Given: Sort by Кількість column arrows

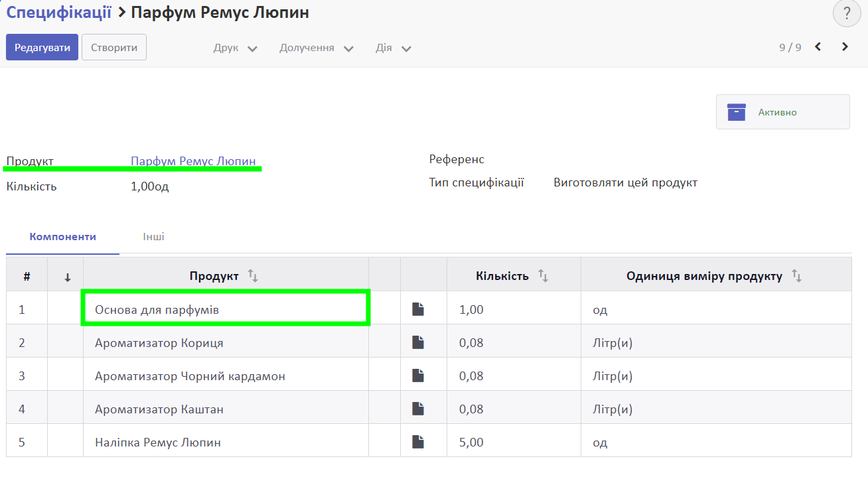Looking at the screenshot, I should pyautogui.click(x=543, y=275).
